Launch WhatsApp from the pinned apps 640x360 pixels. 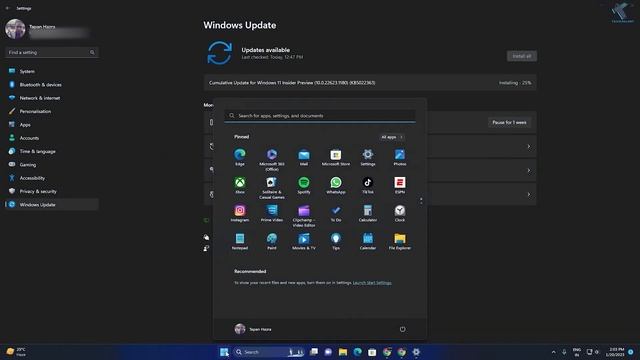point(336,185)
